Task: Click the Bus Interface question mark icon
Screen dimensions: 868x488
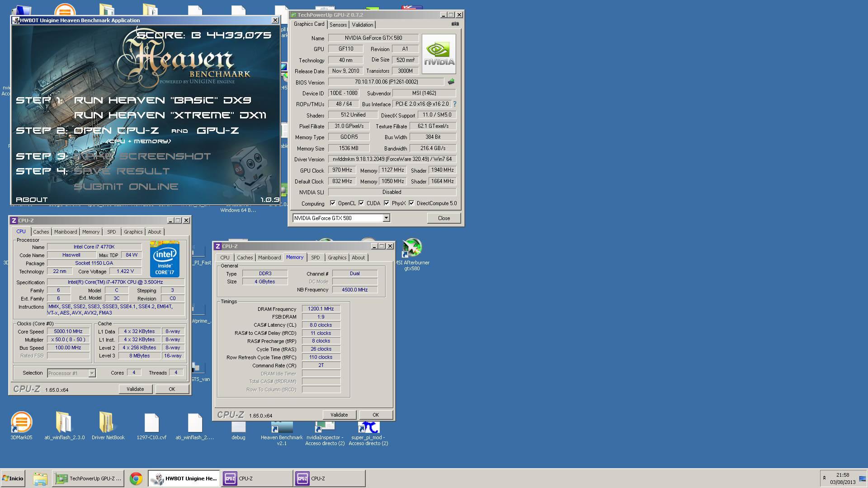Action: (x=454, y=104)
